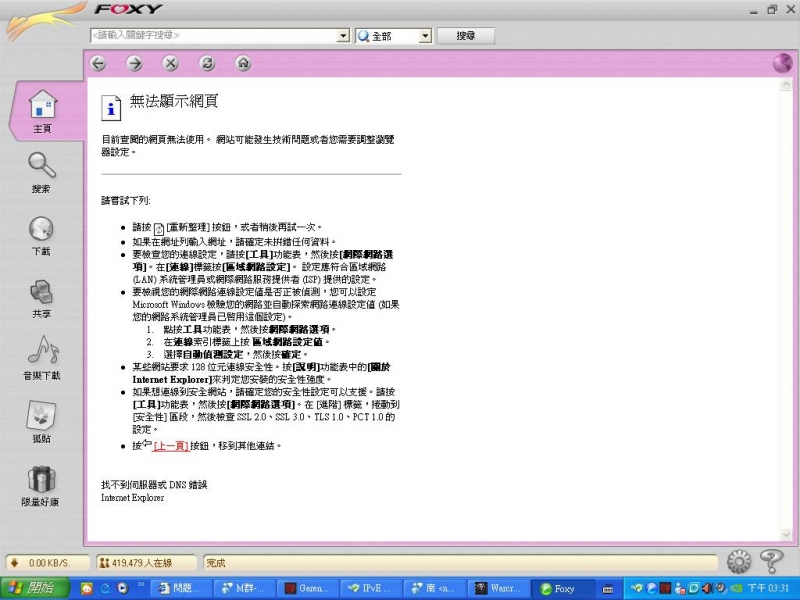Open Foxy settings via the gear icon
Screen dimensions: 800x600
[738, 562]
